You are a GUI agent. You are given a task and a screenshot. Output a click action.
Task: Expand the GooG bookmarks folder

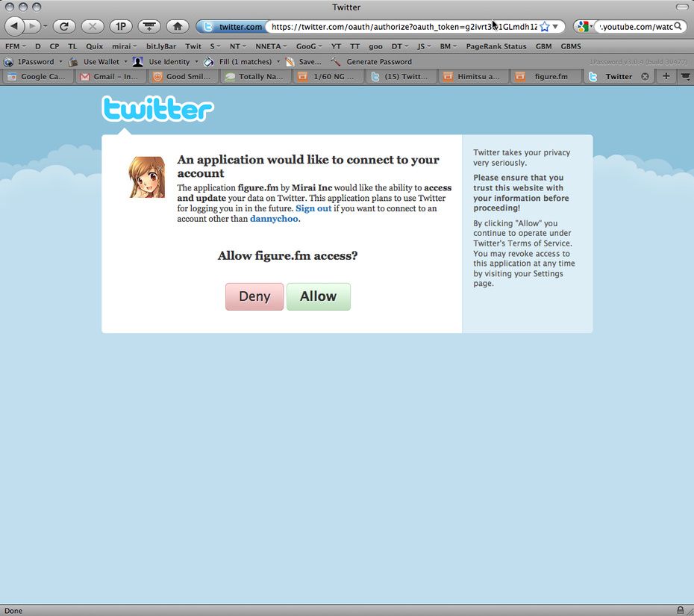click(x=309, y=46)
